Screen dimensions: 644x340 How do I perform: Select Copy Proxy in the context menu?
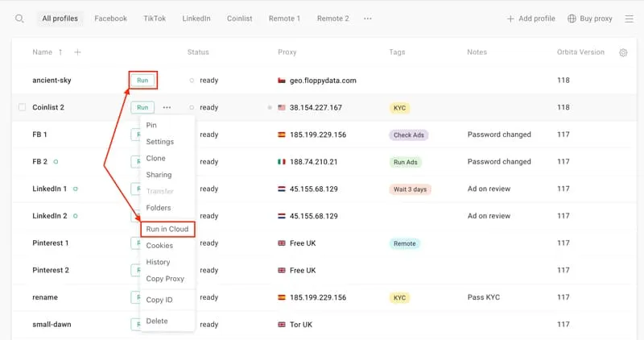point(165,278)
